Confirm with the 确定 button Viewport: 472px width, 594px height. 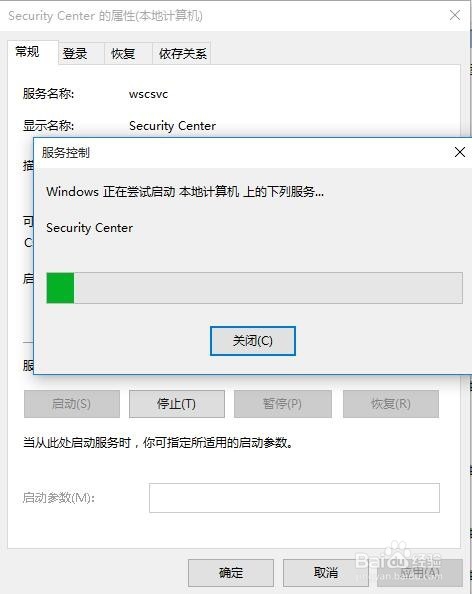pos(231,572)
